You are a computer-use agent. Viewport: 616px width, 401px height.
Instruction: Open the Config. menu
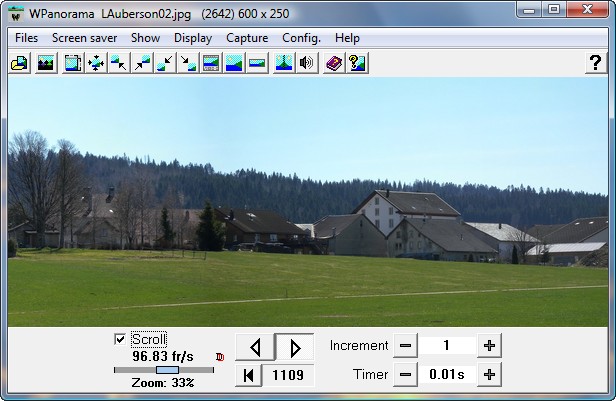[x=301, y=38]
